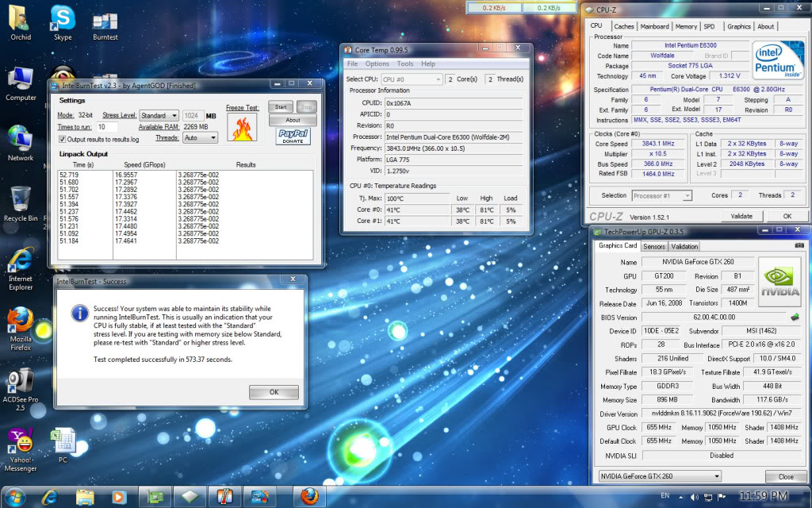
Task: Switch to CPU-Z taskbar button
Action: click(190, 497)
